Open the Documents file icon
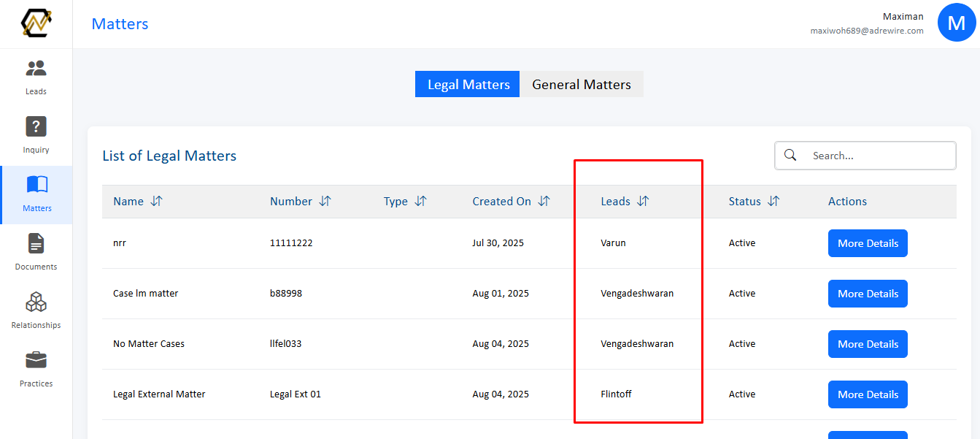Viewport: 980px width, 439px height. click(36, 243)
